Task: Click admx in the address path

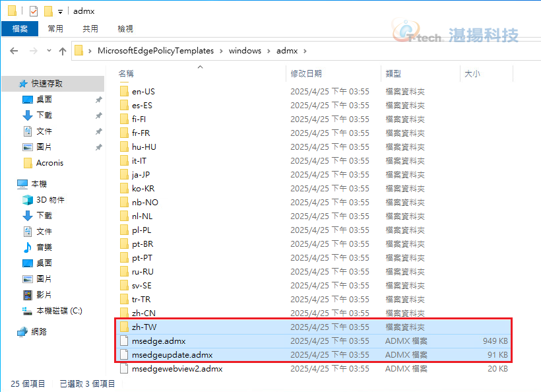Action: pyautogui.click(x=287, y=51)
